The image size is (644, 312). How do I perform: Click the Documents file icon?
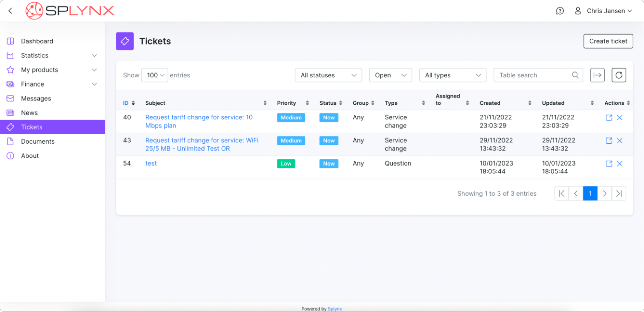(x=10, y=141)
